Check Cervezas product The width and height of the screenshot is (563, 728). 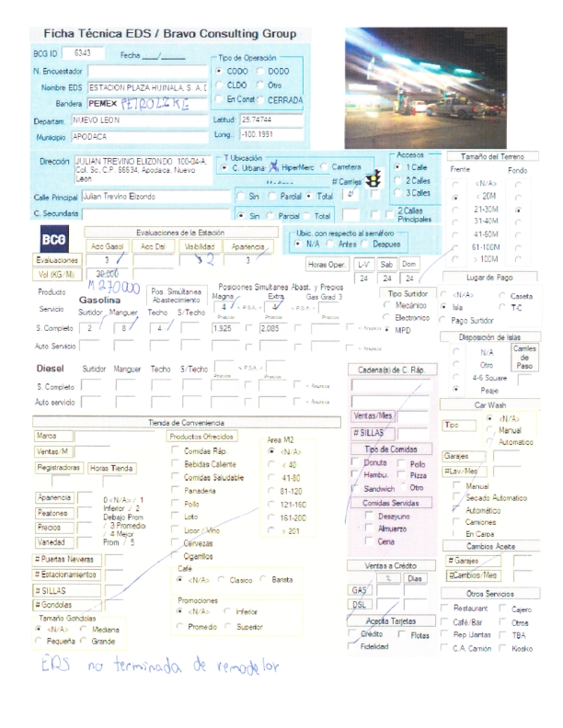[175, 542]
